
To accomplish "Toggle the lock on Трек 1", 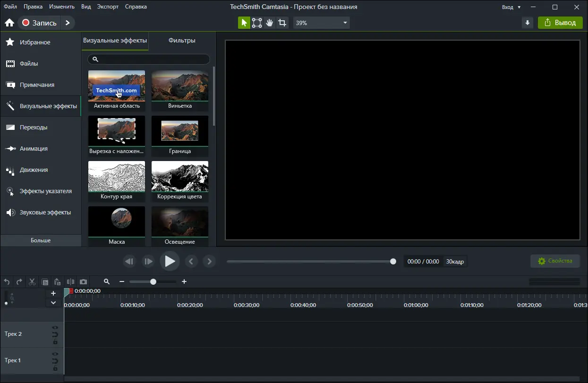I will (x=55, y=368).
